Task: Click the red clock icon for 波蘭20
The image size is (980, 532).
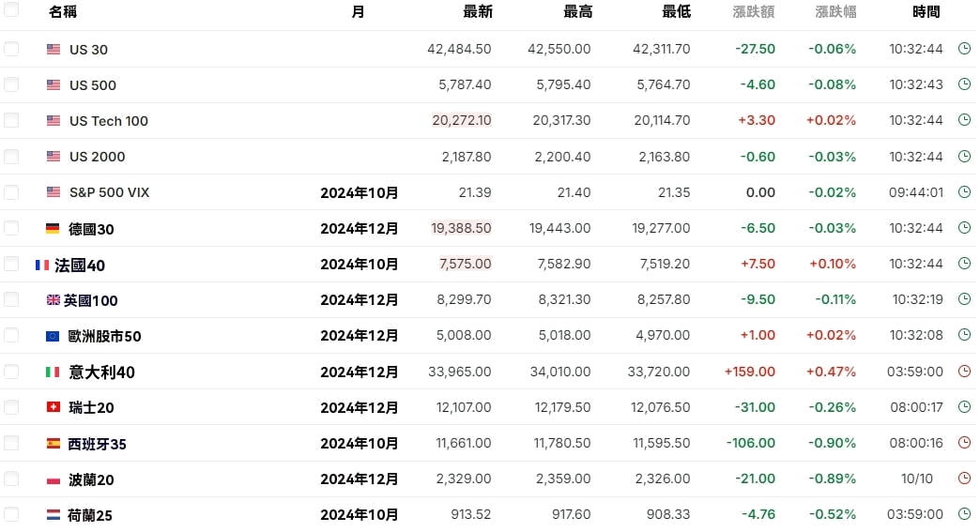Action: click(x=964, y=479)
